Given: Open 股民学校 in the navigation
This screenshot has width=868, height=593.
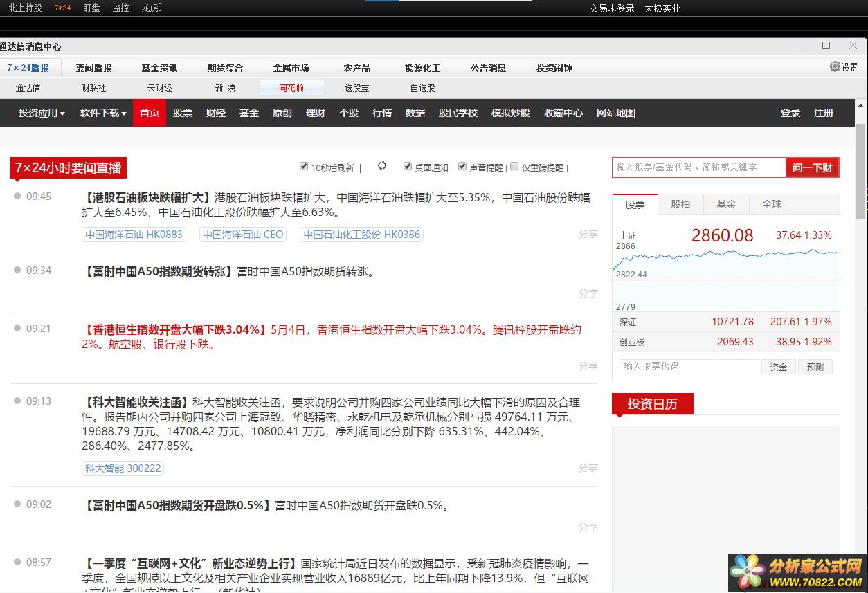Looking at the screenshot, I should (x=458, y=113).
